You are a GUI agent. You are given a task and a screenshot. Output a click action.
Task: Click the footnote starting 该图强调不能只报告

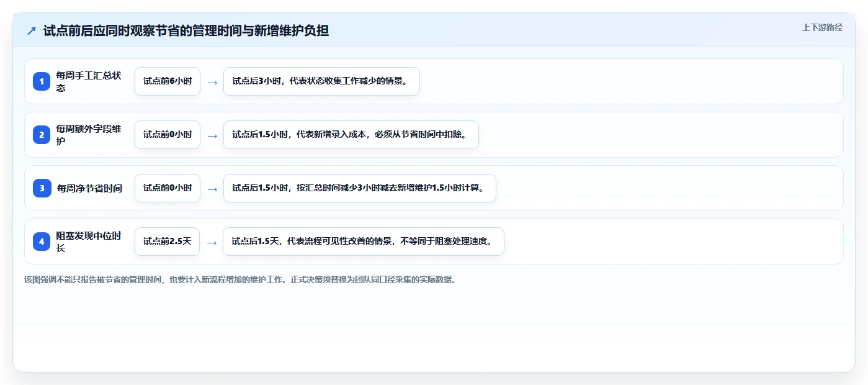241,279
